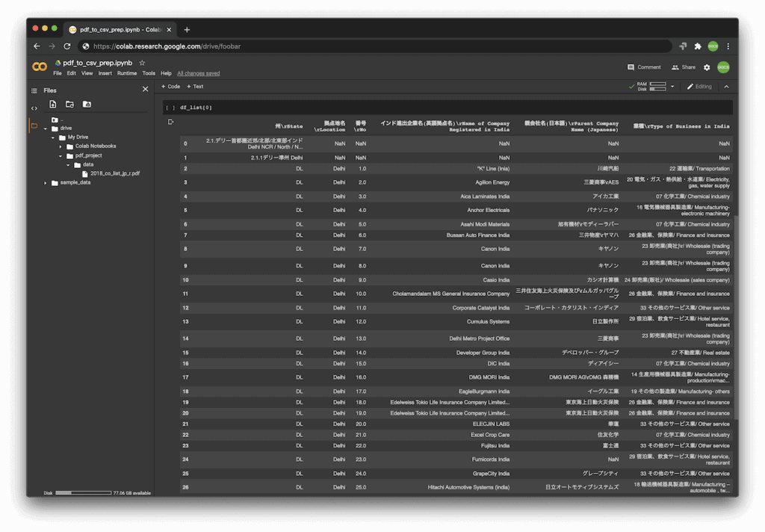Open the browser three-dot menu

click(728, 46)
